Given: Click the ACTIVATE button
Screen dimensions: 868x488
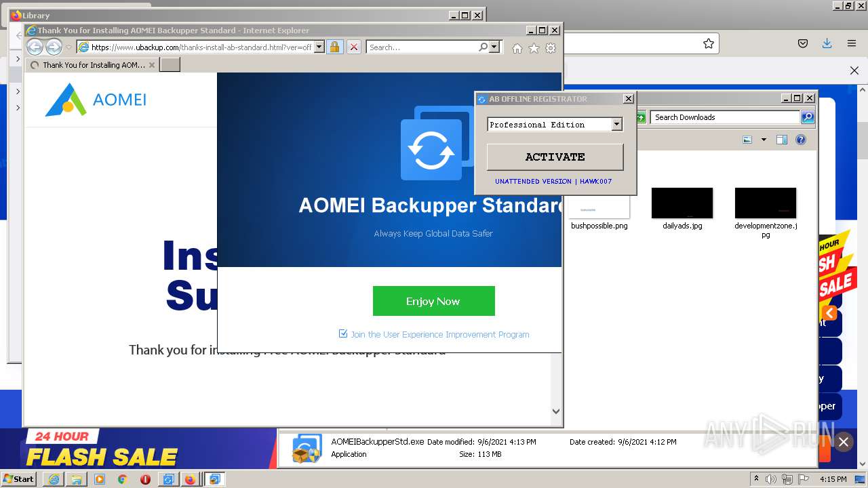Looking at the screenshot, I should pyautogui.click(x=555, y=157).
